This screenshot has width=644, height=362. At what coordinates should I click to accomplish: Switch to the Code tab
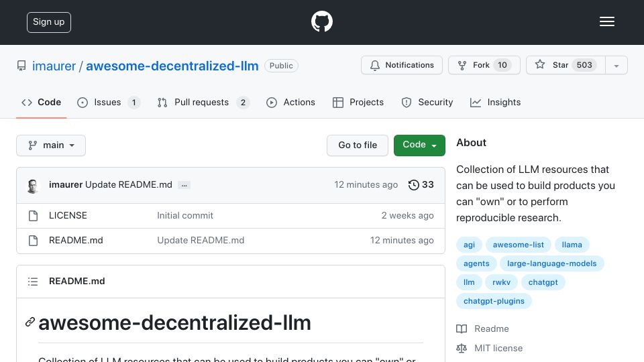tap(41, 102)
